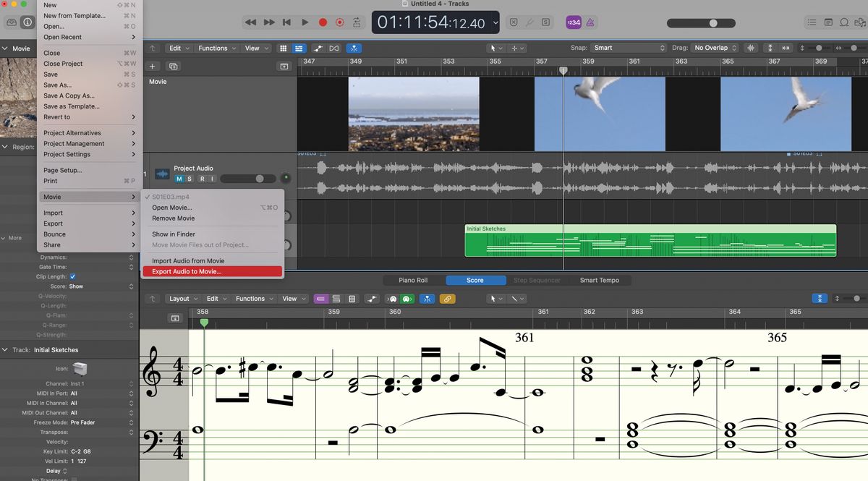Screen dimensions: 868x481
Task: Click the metronome icon in the control bar
Action: [590, 22]
